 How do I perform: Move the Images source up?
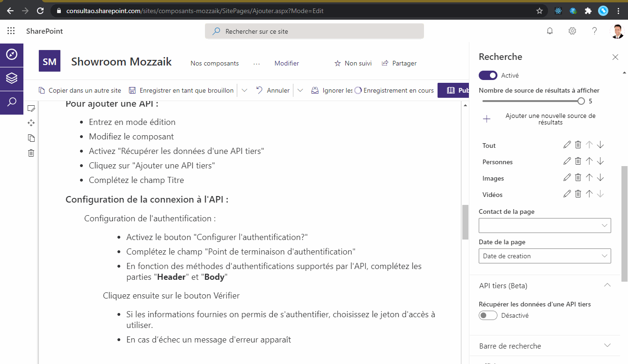(589, 178)
